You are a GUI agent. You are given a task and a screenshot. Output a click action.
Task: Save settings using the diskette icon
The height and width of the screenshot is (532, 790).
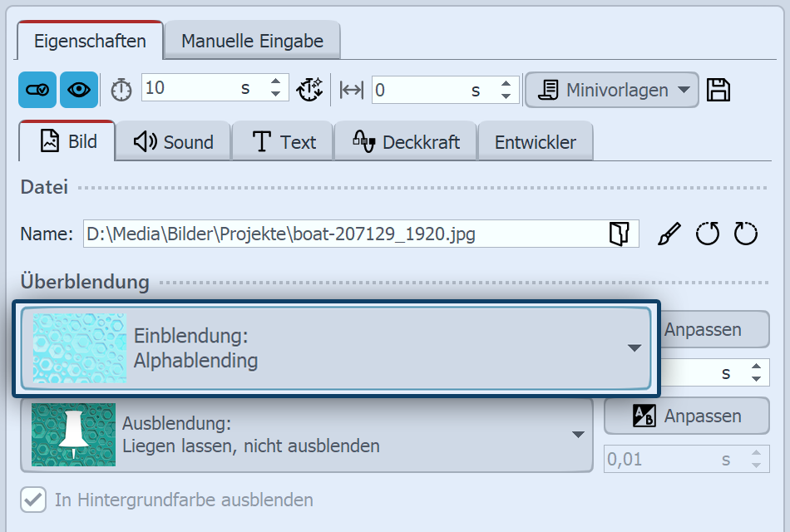[x=718, y=90]
